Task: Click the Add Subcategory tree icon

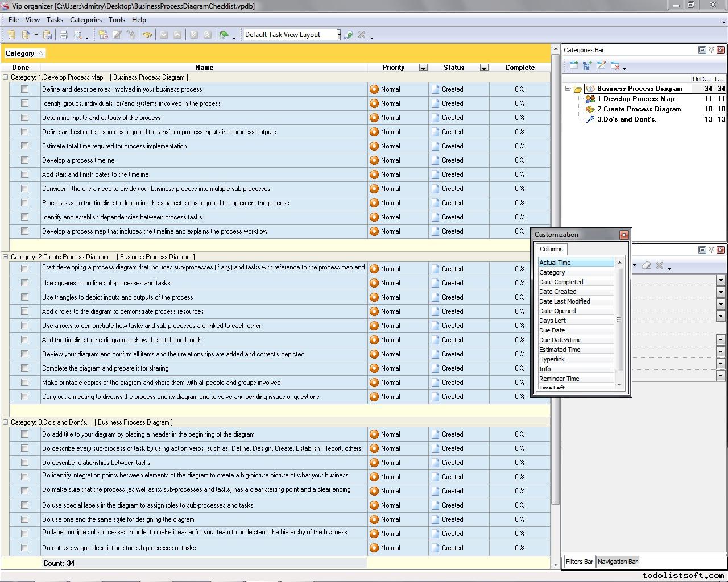Action: pos(588,66)
